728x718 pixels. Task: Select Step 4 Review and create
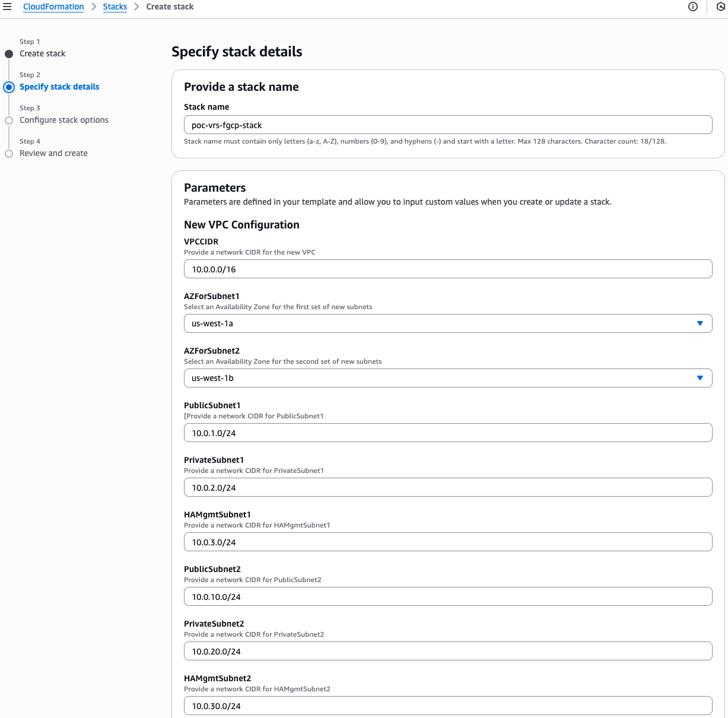tap(53, 153)
